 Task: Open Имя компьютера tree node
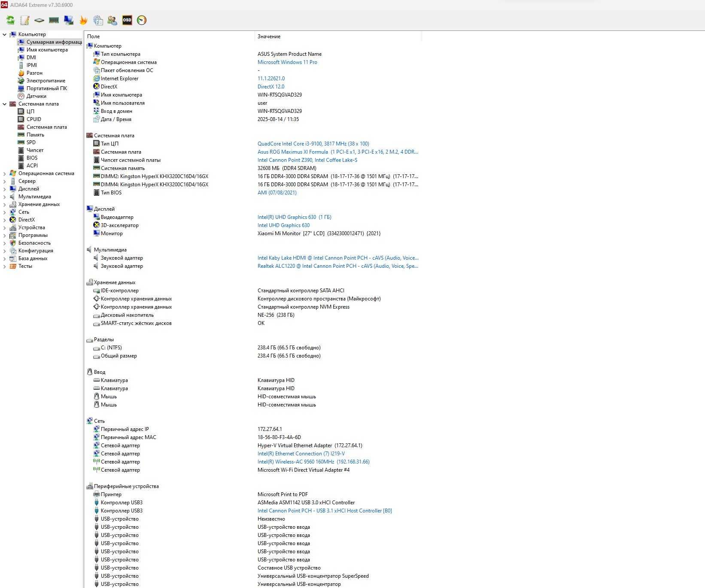pyautogui.click(x=47, y=50)
